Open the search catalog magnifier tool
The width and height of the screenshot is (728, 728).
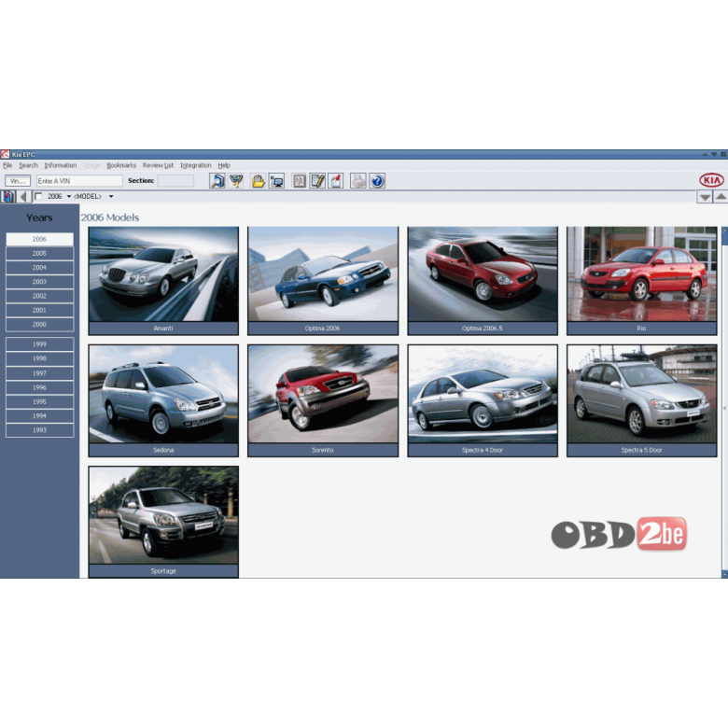217,181
